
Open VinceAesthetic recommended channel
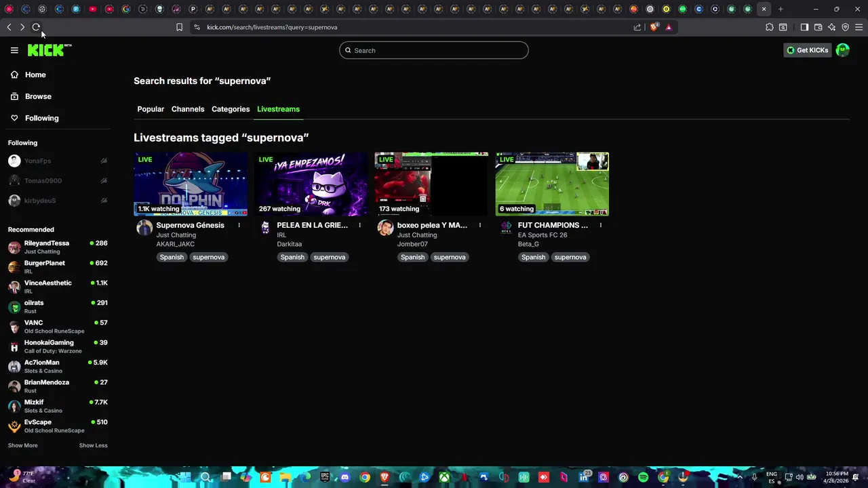pyautogui.click(x=58, y=287)
